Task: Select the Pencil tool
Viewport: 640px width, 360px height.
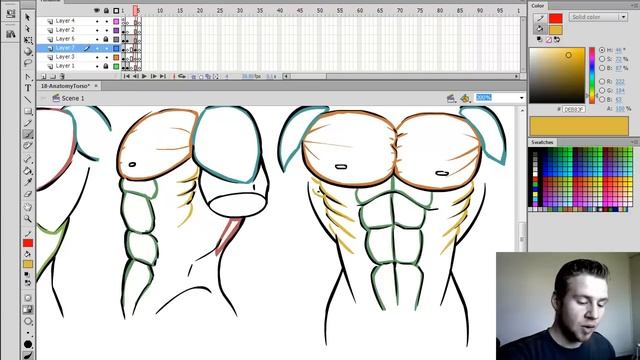Action: [28, 123]
